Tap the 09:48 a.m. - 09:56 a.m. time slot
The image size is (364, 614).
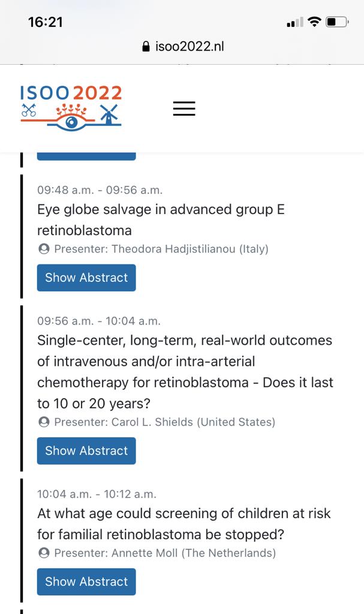(100, 190)
